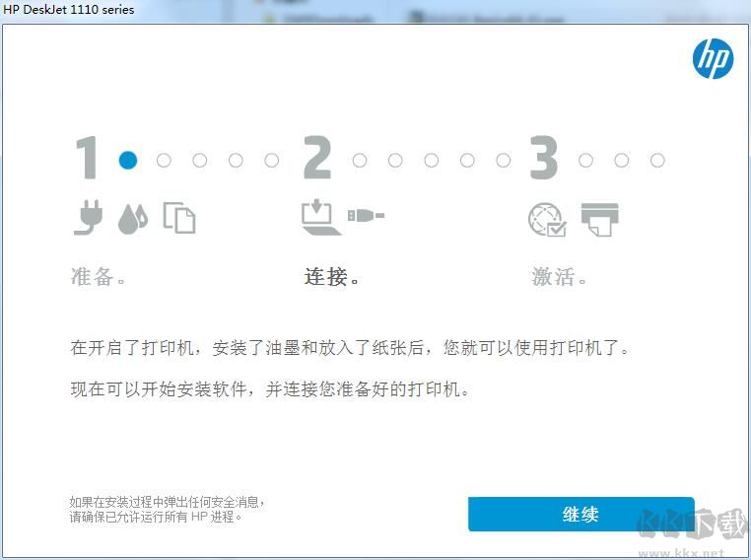This screenshot has height=560, width=751.
Task: Click the USB cable connector icon
Action: [366, 215]
